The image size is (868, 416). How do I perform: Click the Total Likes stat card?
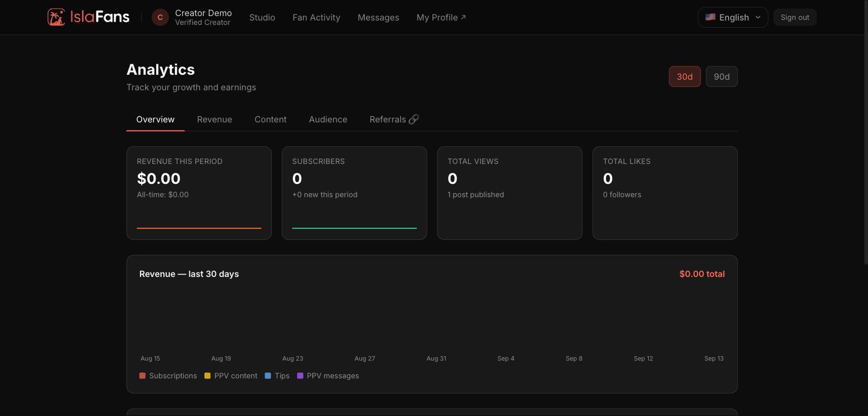point(665,193)
